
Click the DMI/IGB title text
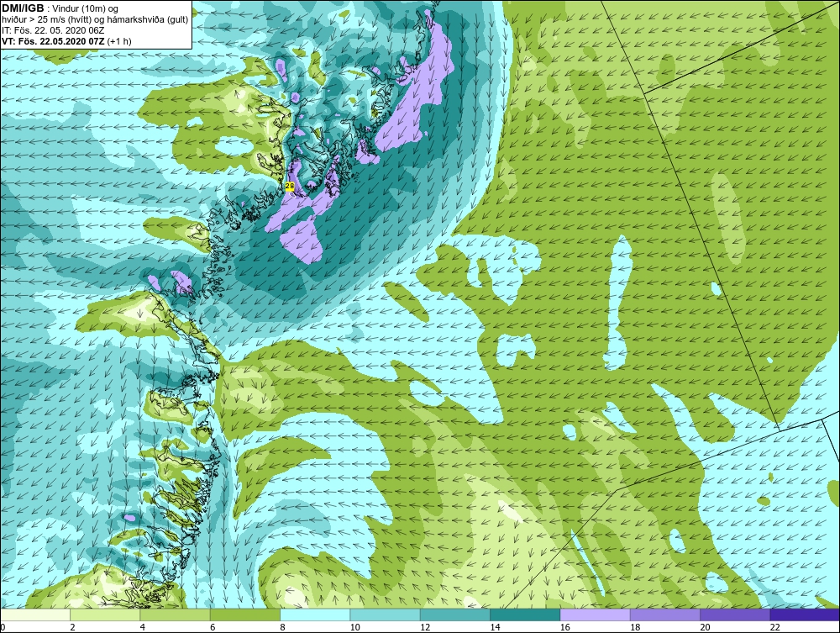pyautogui.click(x=23, y=8)
